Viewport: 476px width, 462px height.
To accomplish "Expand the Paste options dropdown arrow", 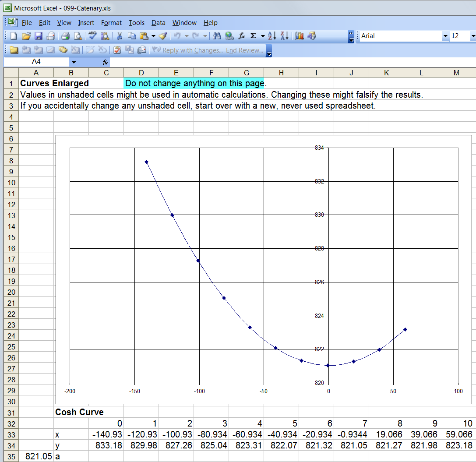I will point(154,36).
